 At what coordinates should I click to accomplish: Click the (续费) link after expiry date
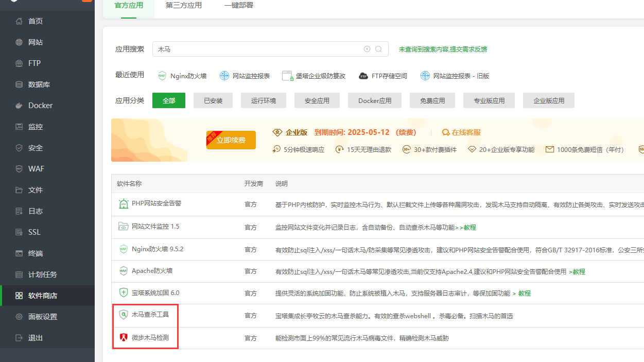tap(406, 132)
